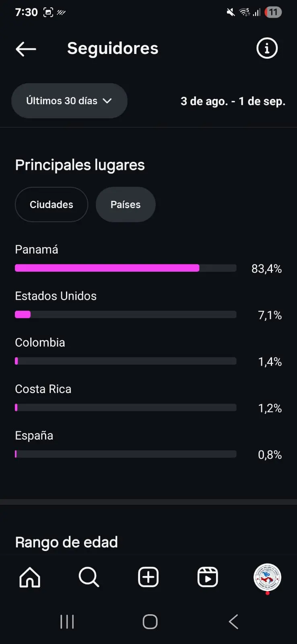Open the profile avatar thumbnail
This screenshot has height=644, width=297.
click(x=267, y=577)
